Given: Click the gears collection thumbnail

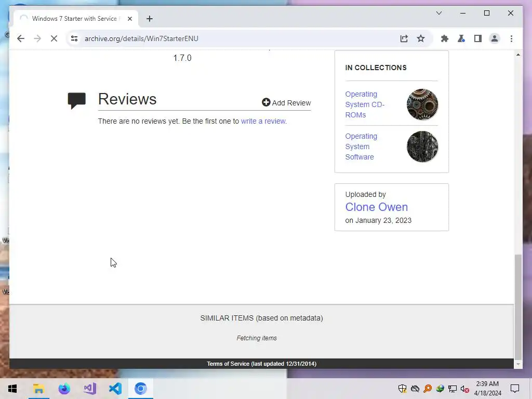Looking at the screenshot, I should coord(422,104).
